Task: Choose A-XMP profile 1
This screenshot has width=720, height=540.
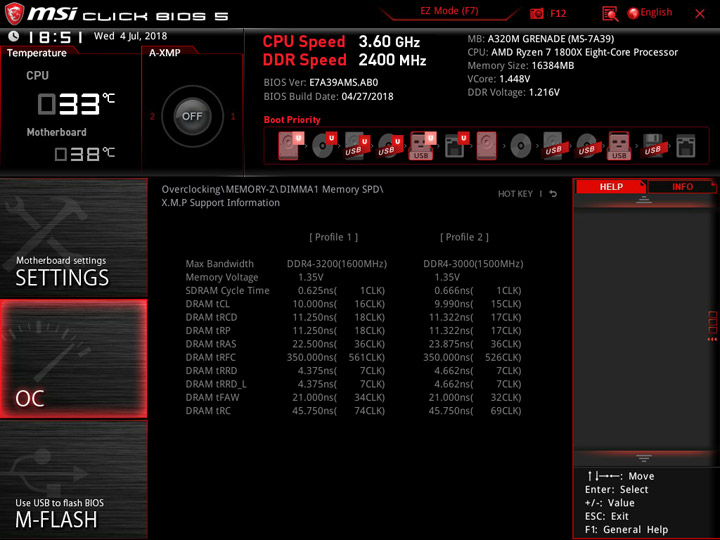Action: click(x=233, y=117)
